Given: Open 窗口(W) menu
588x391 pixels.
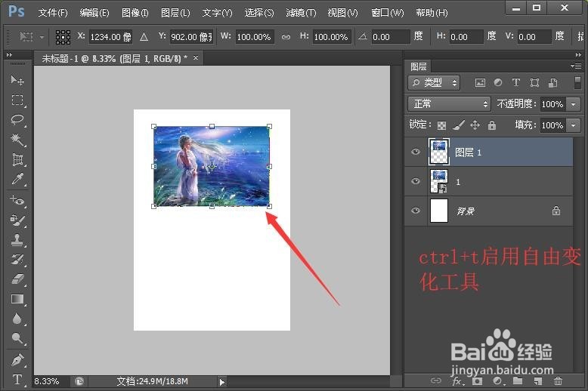Looking at the screenshot, I should (388, 13).
